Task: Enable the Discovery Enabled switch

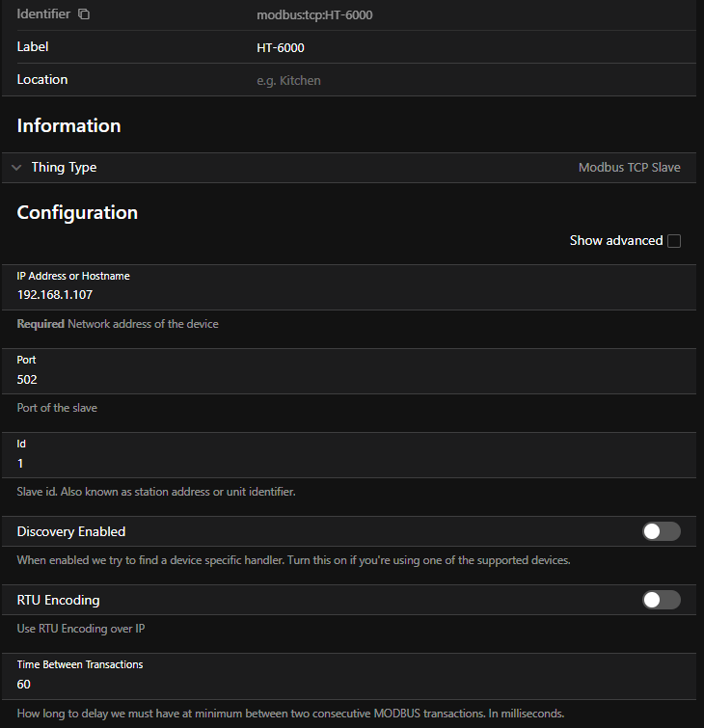Action: click(662, 531)
